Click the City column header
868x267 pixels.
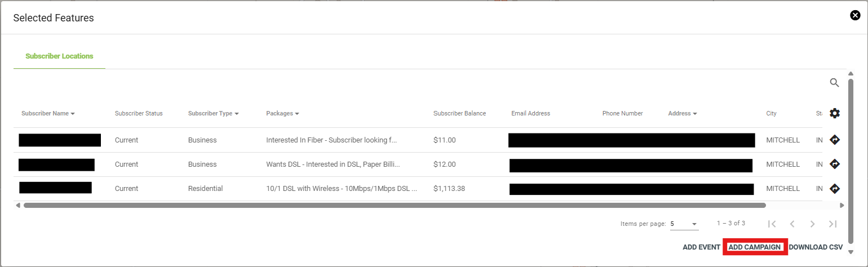[771, 113]
